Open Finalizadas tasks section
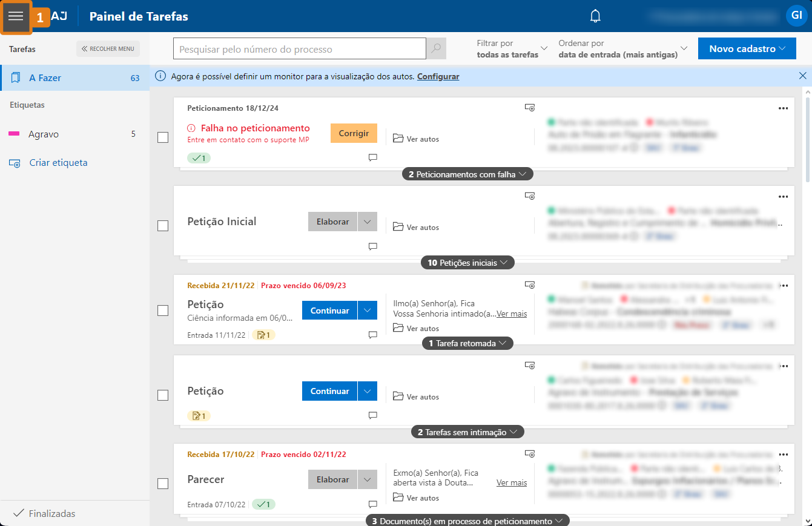Image resolution: width=812 pixels, height=526 pixels. coord(51,513)
